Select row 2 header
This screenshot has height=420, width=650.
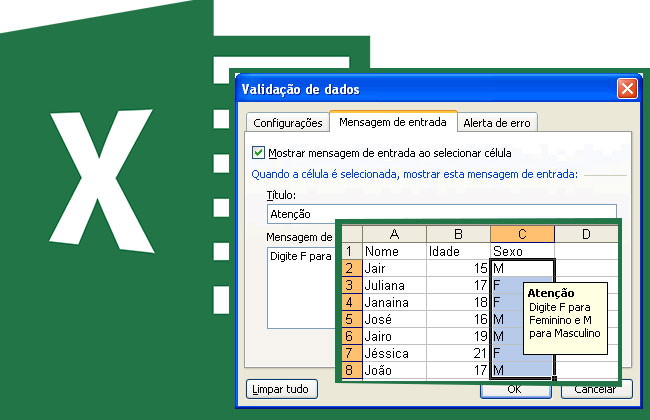352,268
